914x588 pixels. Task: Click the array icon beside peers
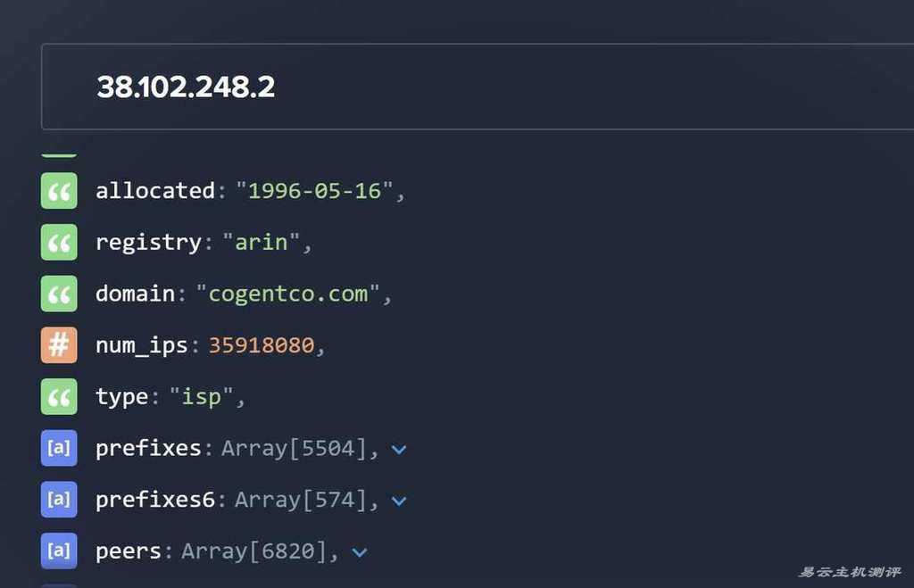tap(59, 551)
